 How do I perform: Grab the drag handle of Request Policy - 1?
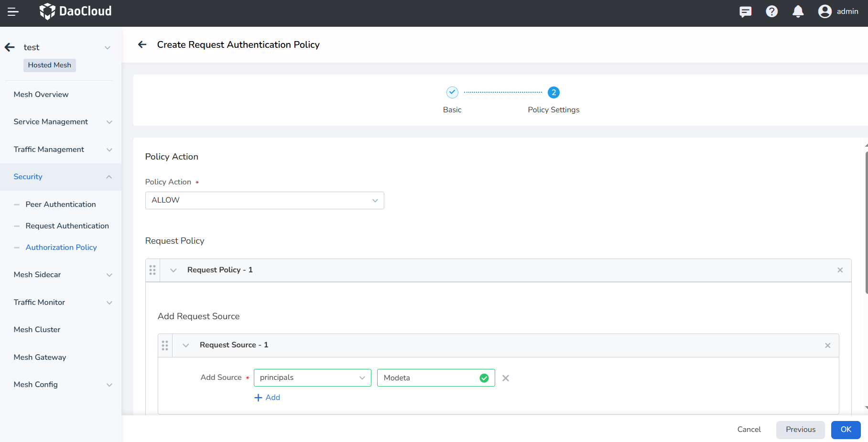[153, 270]
